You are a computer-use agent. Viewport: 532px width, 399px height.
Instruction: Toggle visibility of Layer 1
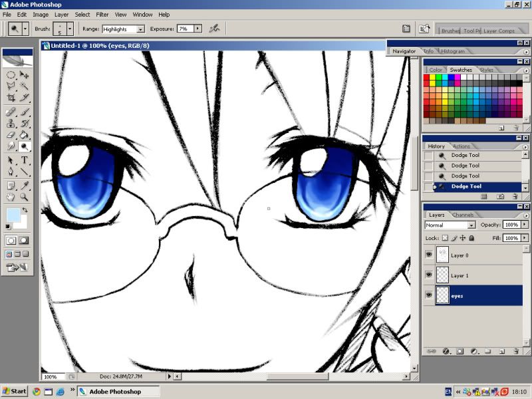coord(429,275)
